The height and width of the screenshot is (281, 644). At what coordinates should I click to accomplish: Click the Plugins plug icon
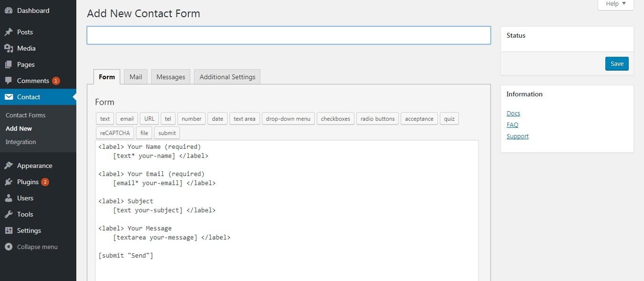pos(9,181)
